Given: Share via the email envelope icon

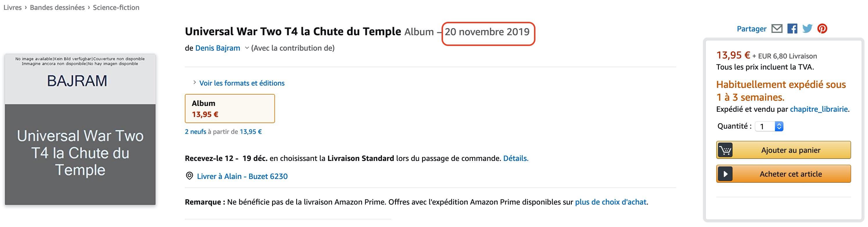Looking at the screenshot, I should (777, 29).
